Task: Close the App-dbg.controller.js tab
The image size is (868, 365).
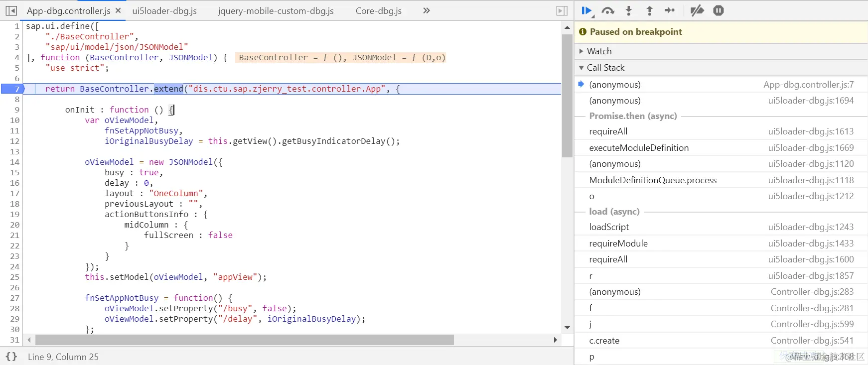Action: [x=118, y=10]
